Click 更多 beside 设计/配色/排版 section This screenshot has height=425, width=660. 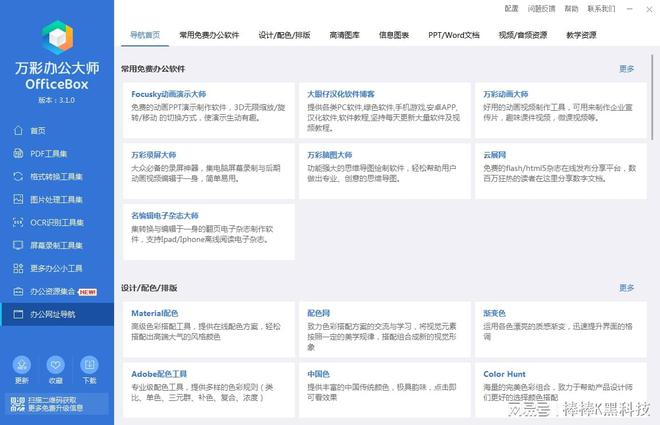(626, 288)
